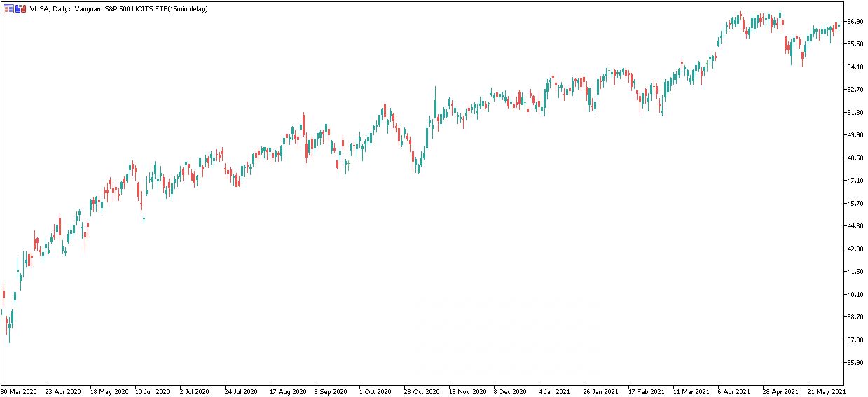The width and height of the screenshot is (868, 397).
Task: Click the 6 Apr 2021 date label
Action: (735, 391)
